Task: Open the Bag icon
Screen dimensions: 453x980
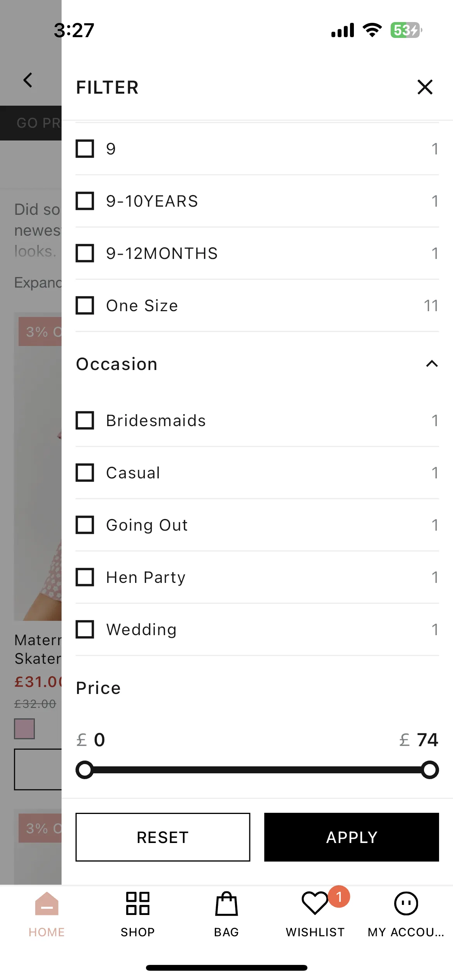Action: 226,903
